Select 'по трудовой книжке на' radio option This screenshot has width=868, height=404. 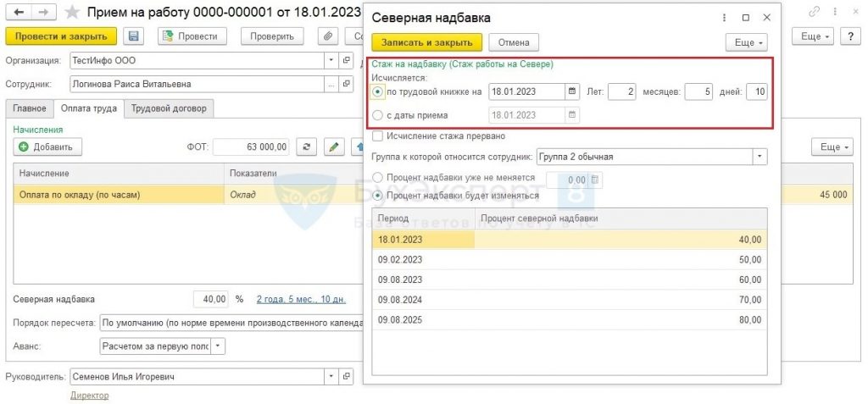point(377,91)
